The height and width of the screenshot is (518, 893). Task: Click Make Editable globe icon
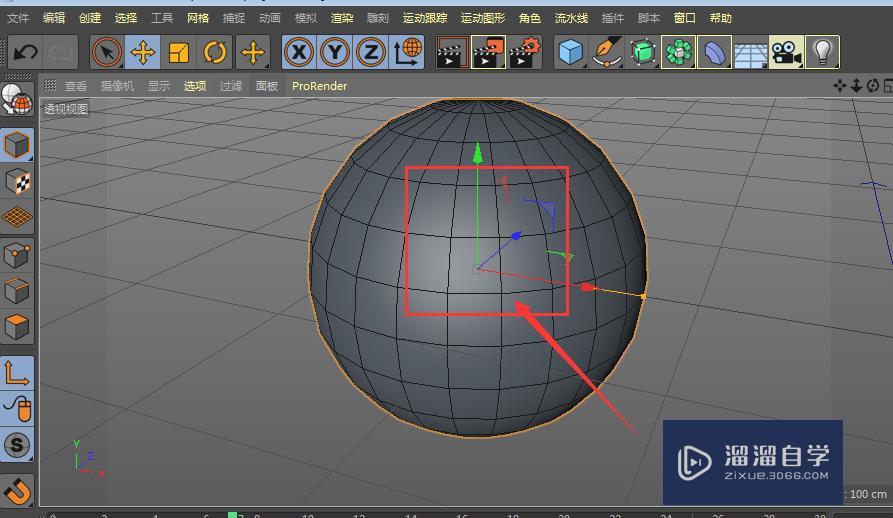pos(17,99)
